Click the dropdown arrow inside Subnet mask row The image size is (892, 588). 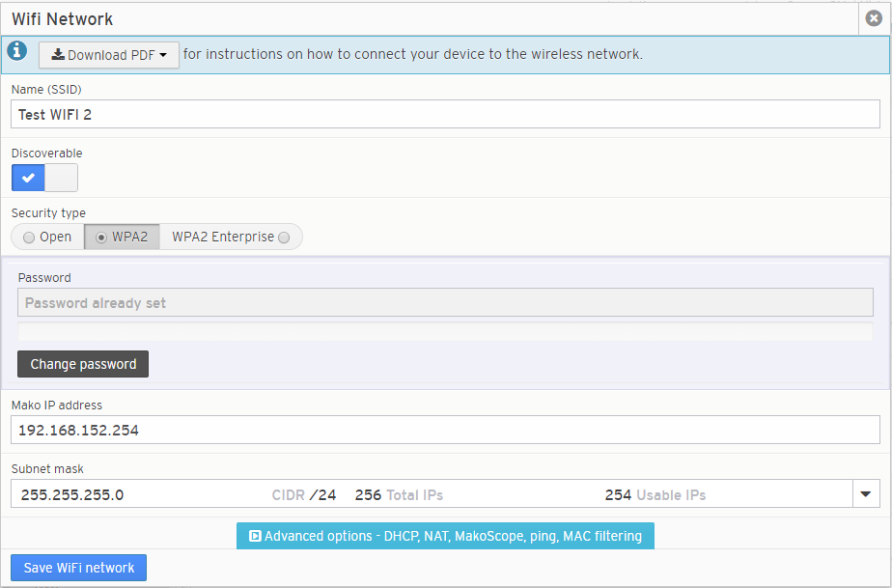[x=866, y=493]
